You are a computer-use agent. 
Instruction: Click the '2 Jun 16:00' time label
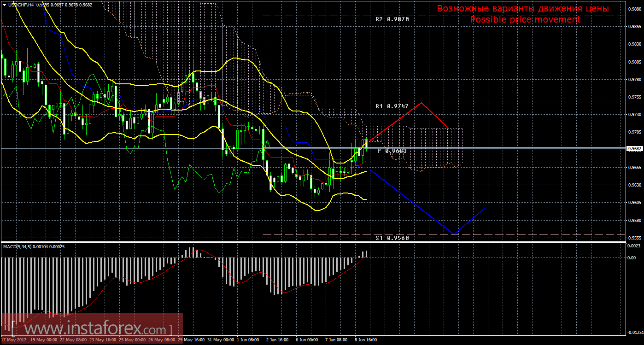click(277, 340)
